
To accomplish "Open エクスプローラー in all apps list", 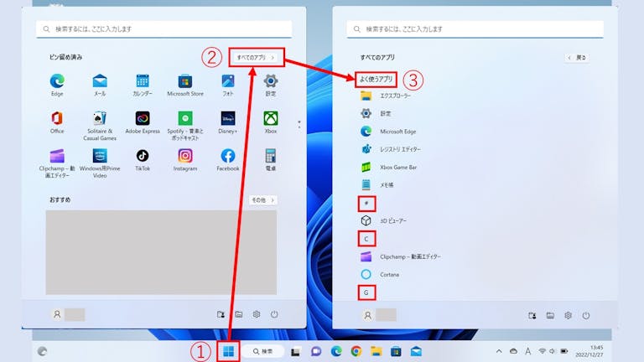I will [x=385, y=96].
